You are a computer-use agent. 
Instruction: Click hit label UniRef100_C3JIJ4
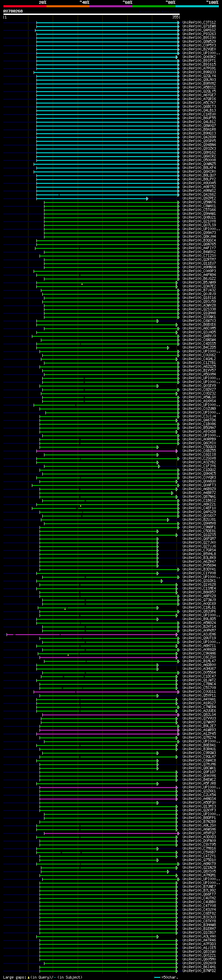click(x=199, y=416)
